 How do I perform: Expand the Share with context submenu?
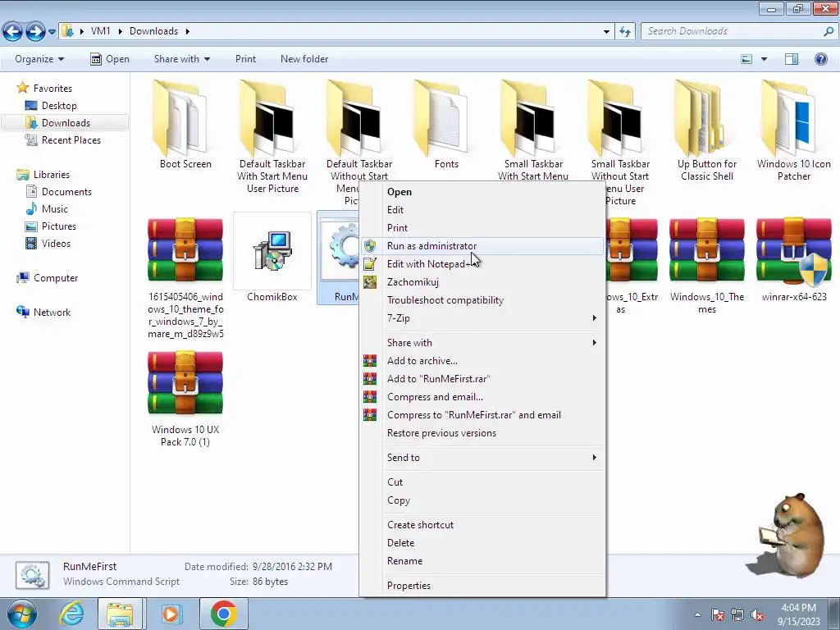pyautogui.click(x=482, y=343)
